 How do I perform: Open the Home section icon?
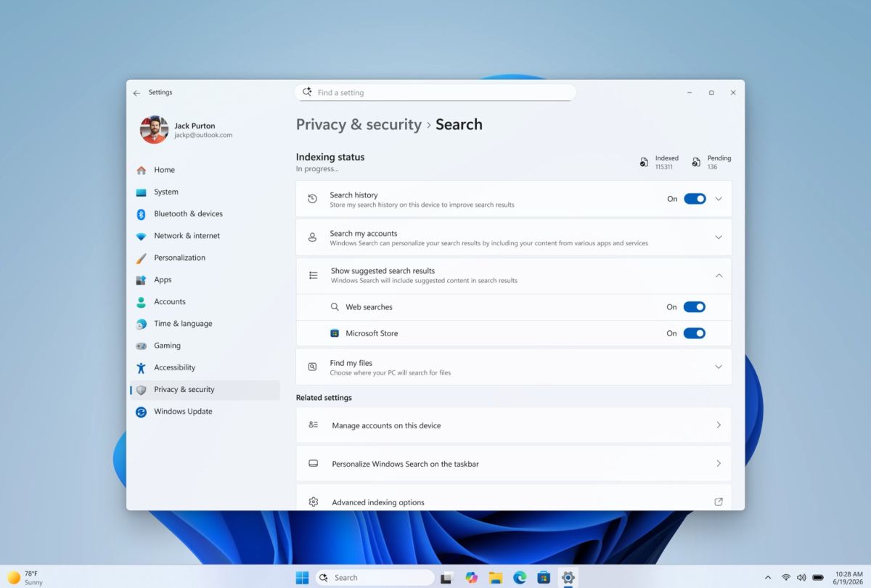pyautogui.click(x=141, y=170)
